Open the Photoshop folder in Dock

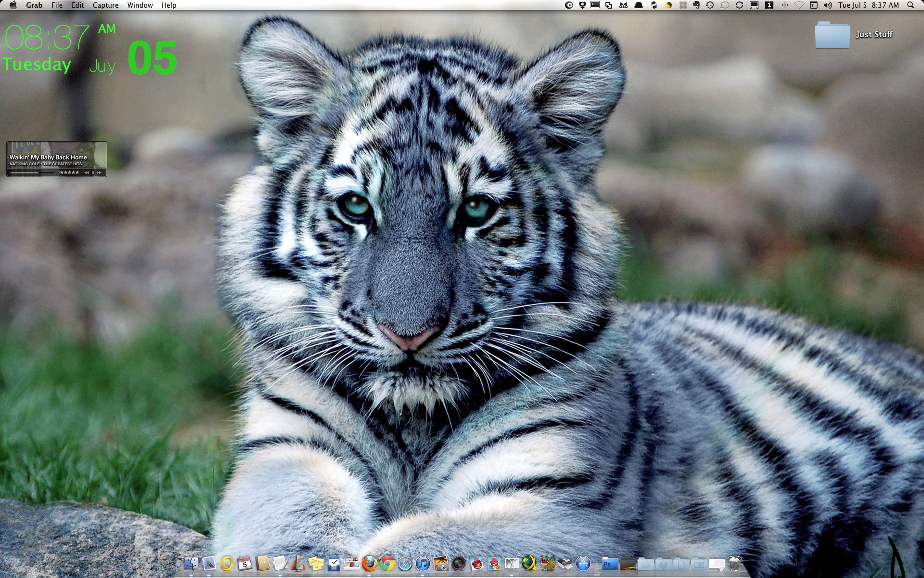tap(609, 564)
